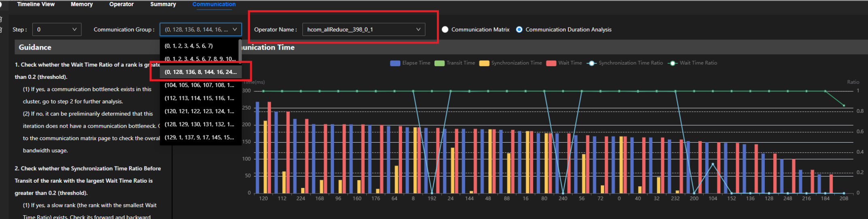
Task: Choose group (0, 1, 2, 3, 4, 5, 6, 7, 8, 9, 10...
Action: coord(199,59)
